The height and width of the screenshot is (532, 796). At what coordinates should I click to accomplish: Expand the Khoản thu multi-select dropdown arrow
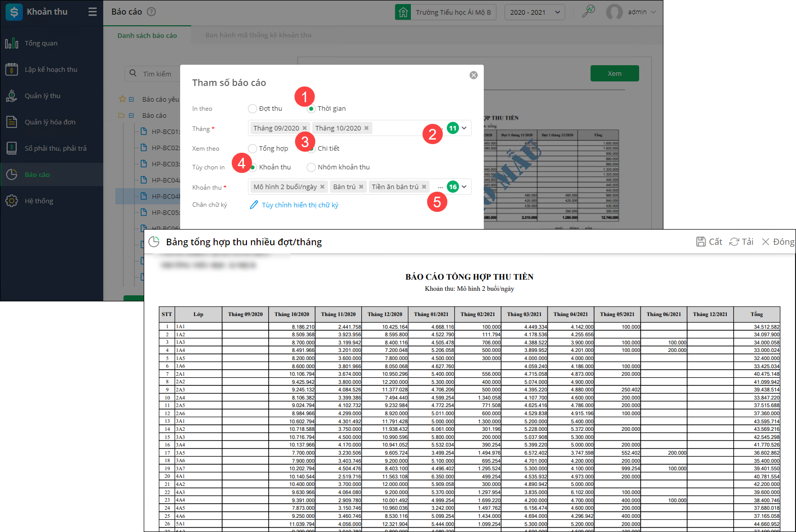click(464, 187)
